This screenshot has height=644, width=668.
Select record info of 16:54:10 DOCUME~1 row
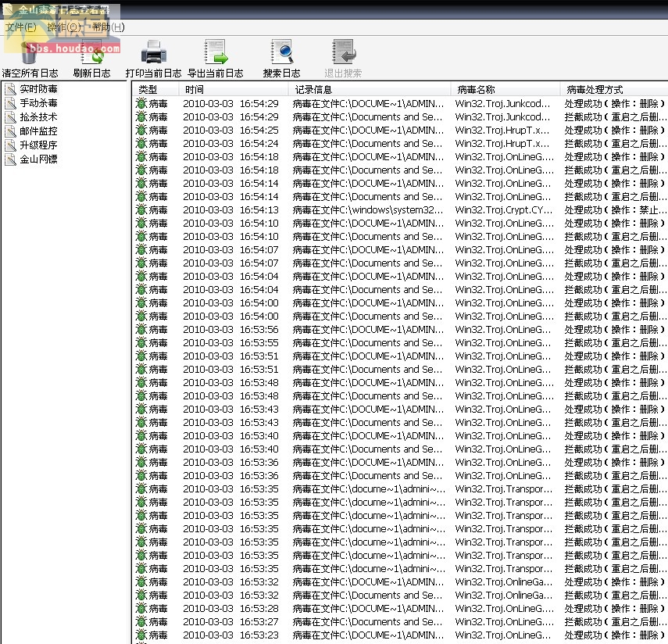point(369,223)
